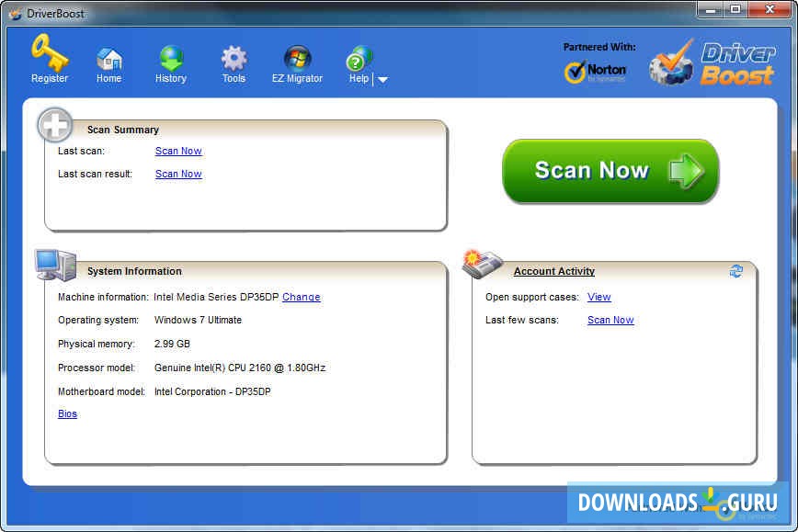This screenshot has width=798, height=532.
Task: View open support cases
Action: [599, 297]
